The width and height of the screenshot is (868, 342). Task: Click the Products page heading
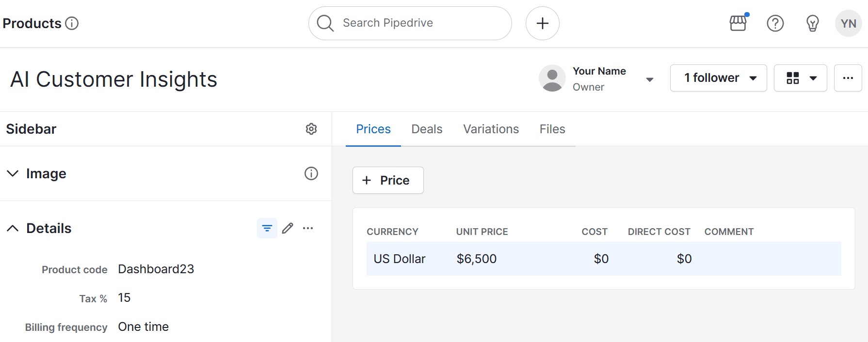coord(32,23)
